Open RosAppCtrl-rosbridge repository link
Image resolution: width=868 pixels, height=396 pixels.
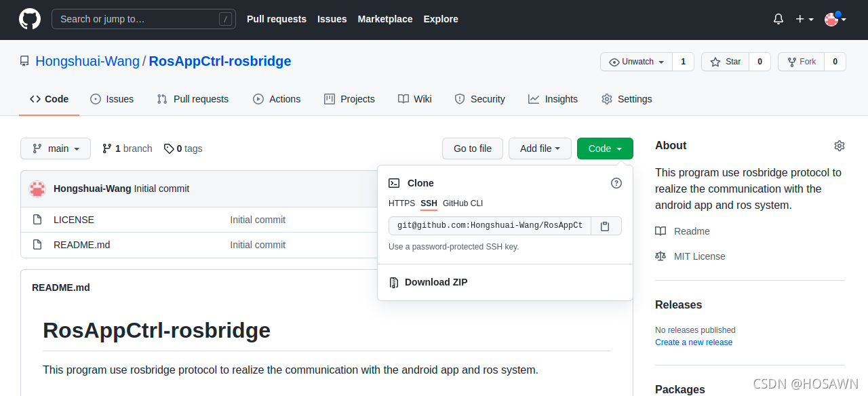(220, 61)
